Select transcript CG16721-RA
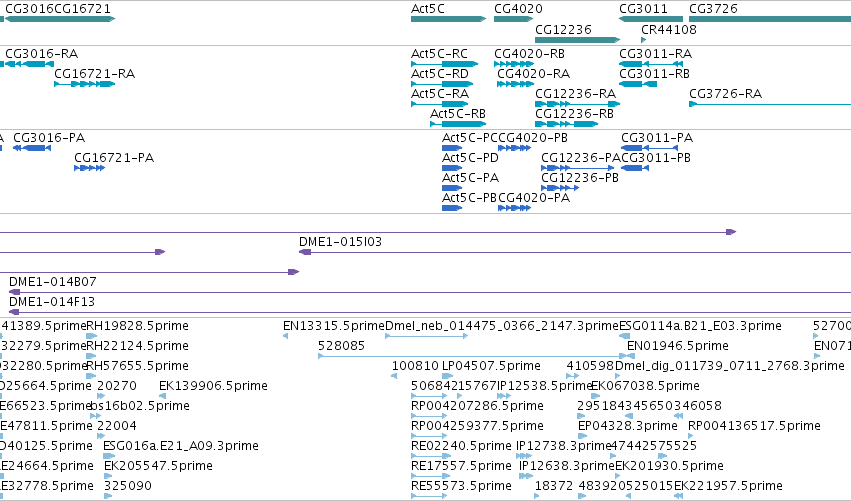Screen dimensions: 851x501 pyautogui.click(x=85, y=84)
